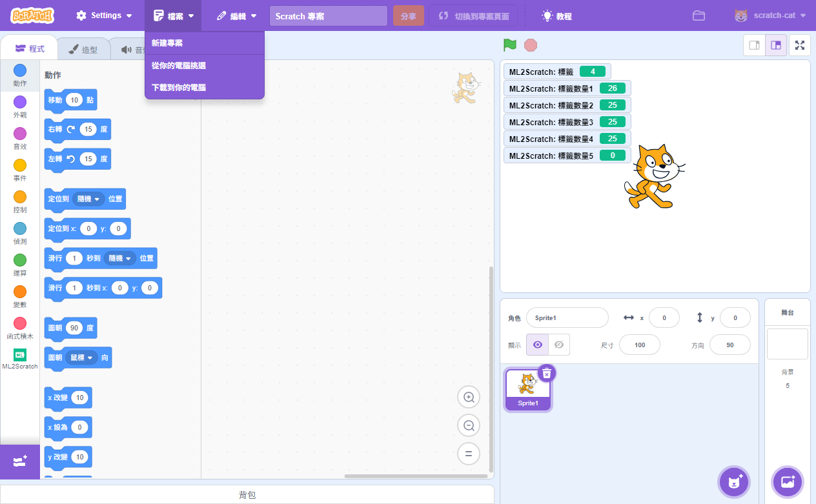The image size is (816, 504).
Task: Select the 動作 motion category
Action: [20, 76]
